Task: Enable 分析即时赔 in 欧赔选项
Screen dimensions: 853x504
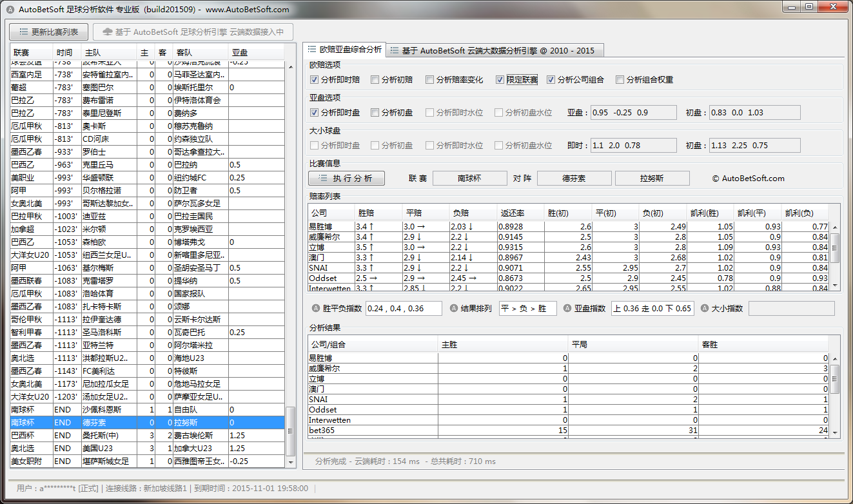Action: pos(315,80)
